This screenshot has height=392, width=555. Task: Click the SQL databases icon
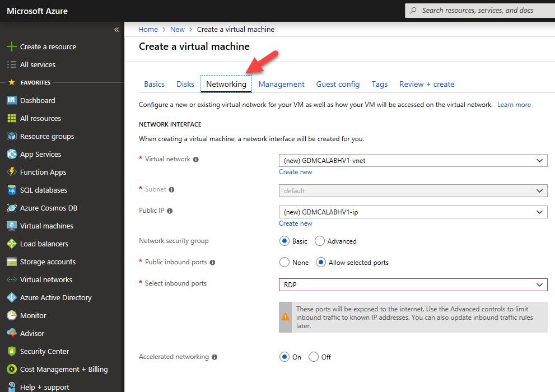coord(12,190)
